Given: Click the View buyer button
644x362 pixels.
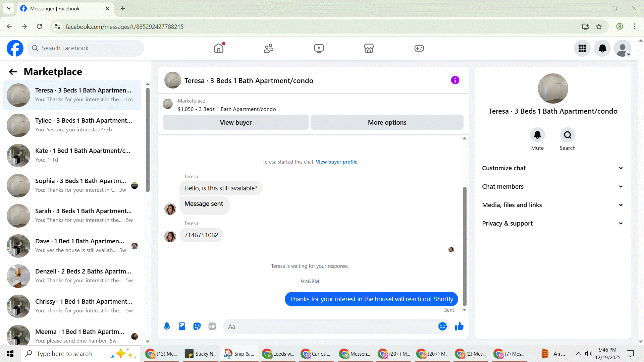Looking at the screenshot, I should (235, 123).
